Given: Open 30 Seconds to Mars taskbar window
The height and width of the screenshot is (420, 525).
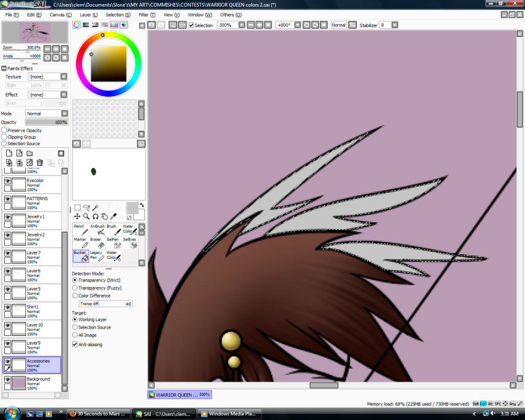Looking at the screenshot, I should 98,414.
